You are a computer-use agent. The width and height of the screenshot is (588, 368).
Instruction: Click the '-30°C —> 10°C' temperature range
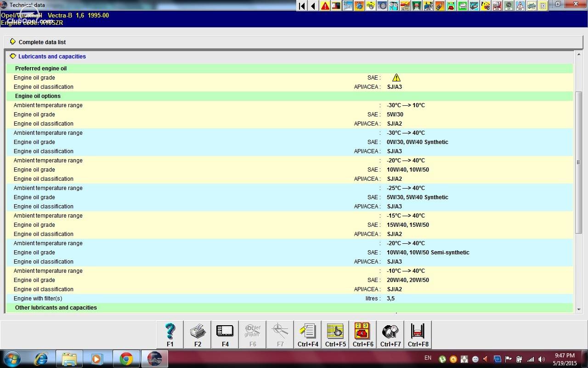click(406, 105)
